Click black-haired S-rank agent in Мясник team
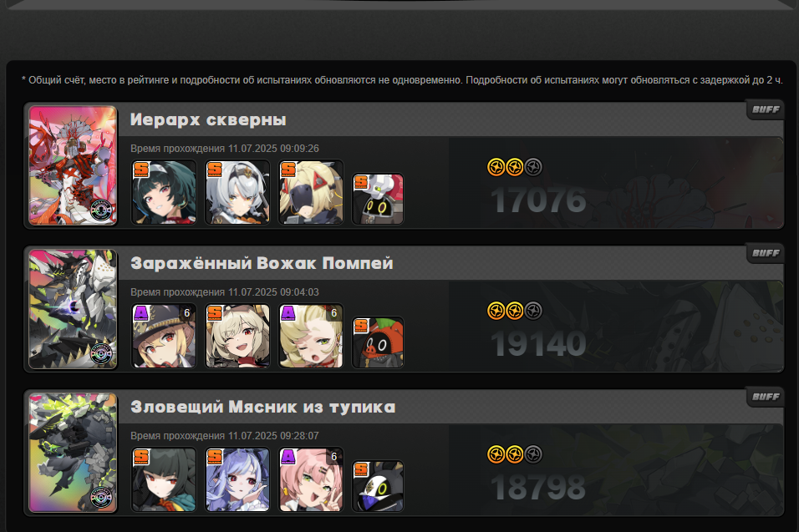The height and width of the screenshot is (532, 799). click(164, 479)
